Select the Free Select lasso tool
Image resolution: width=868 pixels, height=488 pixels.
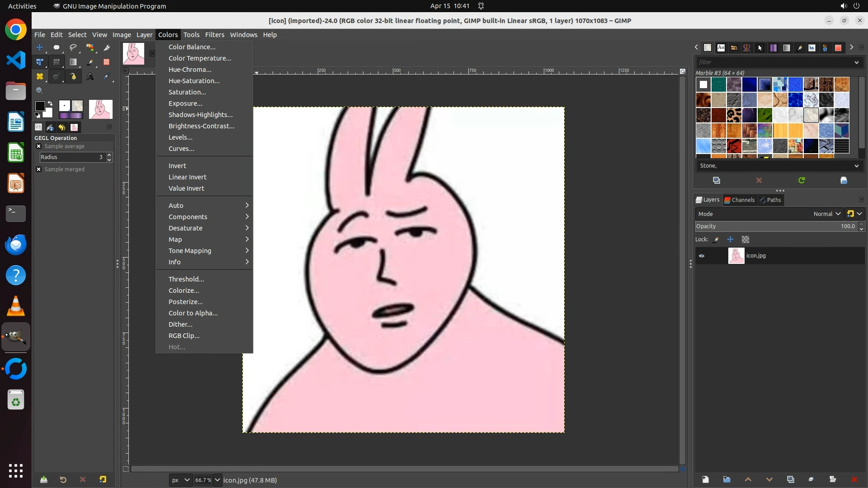pos(73,47)
